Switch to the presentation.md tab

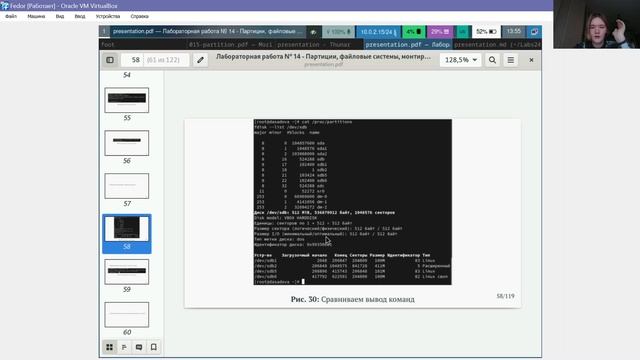point(497,44)
